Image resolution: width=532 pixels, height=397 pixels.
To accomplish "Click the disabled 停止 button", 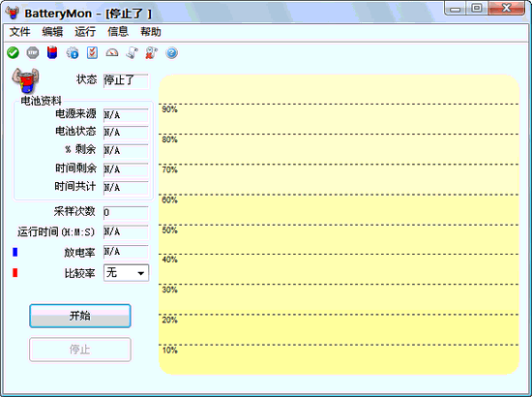I will (80, 350).
